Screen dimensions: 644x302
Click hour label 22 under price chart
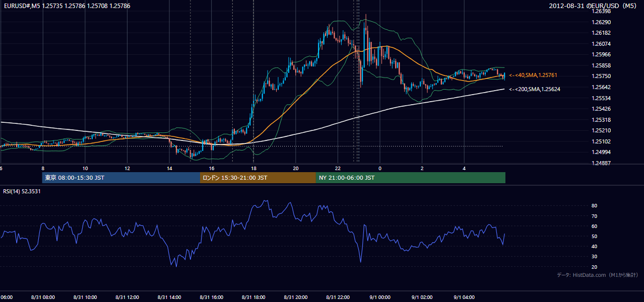pyautogui.click(x=338, y=169)
